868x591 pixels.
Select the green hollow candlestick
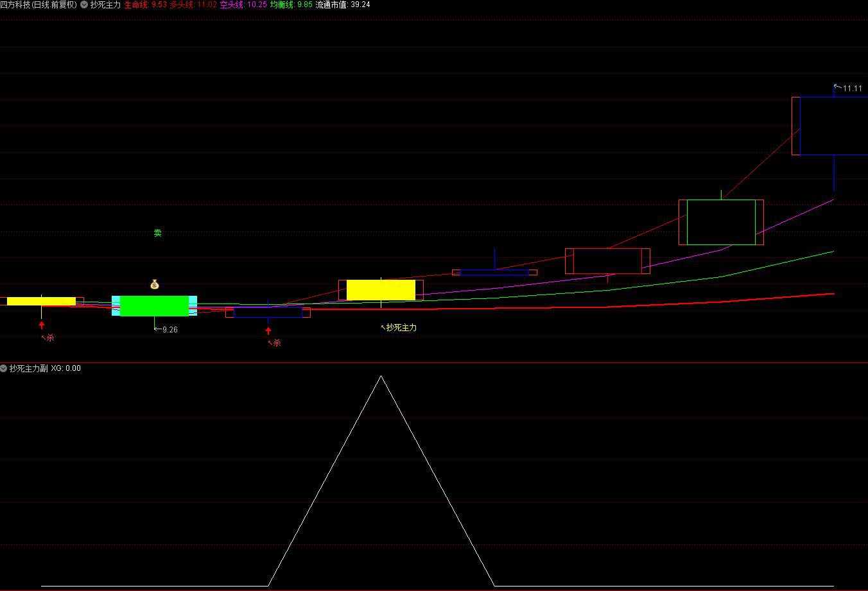(x=721, y=222)
